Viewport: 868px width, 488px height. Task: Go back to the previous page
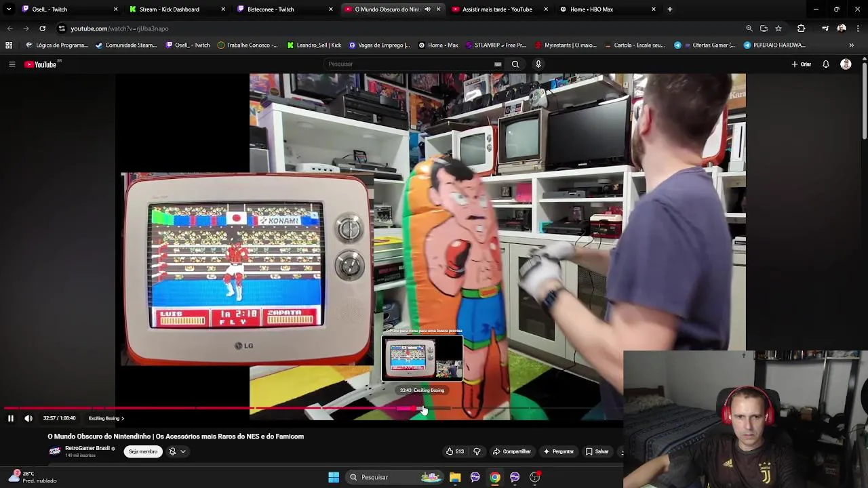9,28
